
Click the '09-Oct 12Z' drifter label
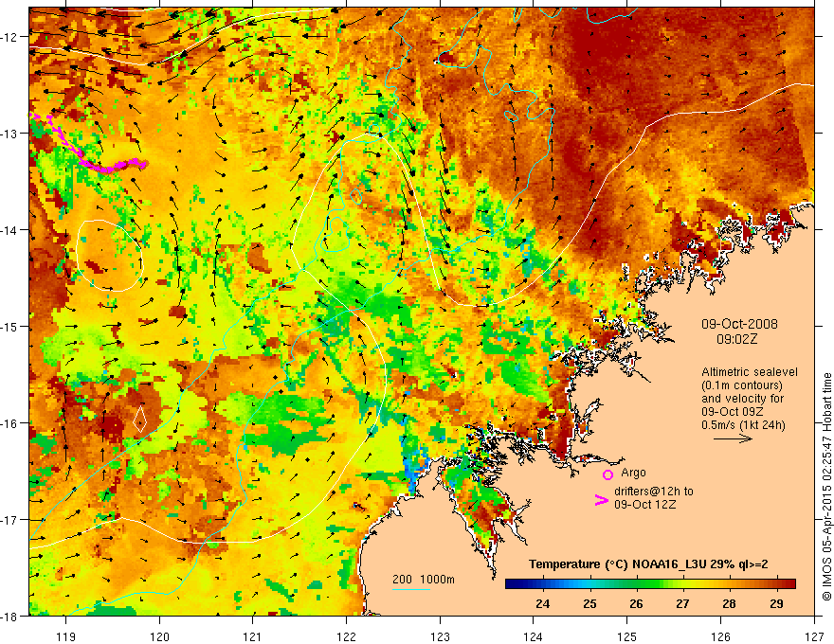point(645,504)
